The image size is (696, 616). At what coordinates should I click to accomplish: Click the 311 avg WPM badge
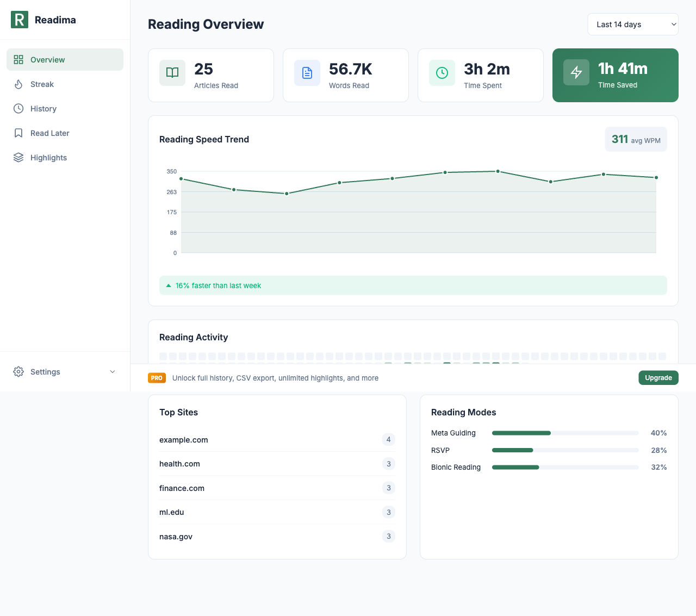636,139
